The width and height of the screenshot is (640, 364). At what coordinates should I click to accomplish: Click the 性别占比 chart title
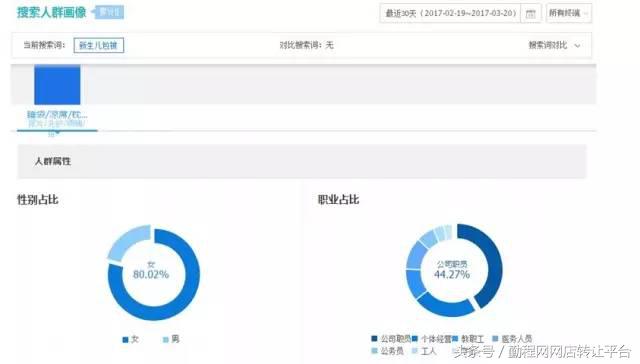pyautogui.click(x=38, y=200)
